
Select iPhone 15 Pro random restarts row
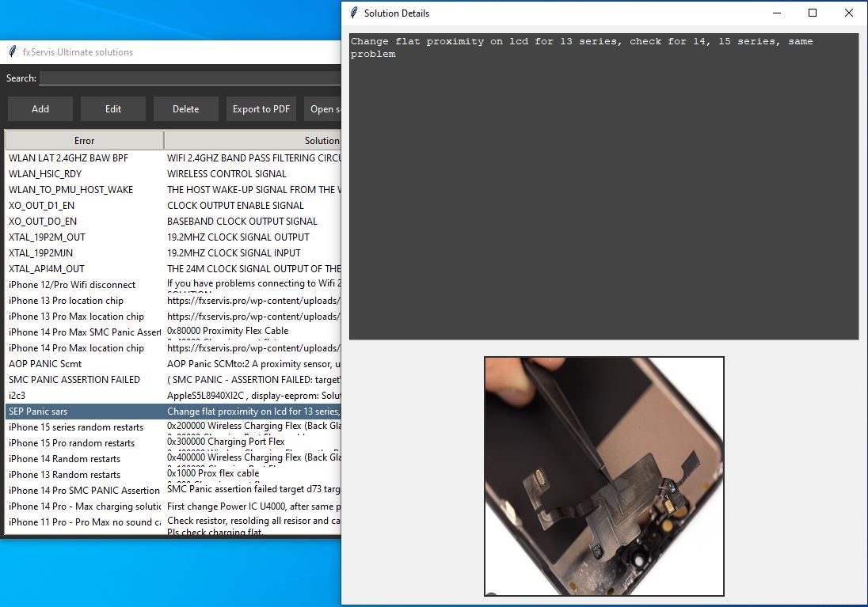pos(173,443)
